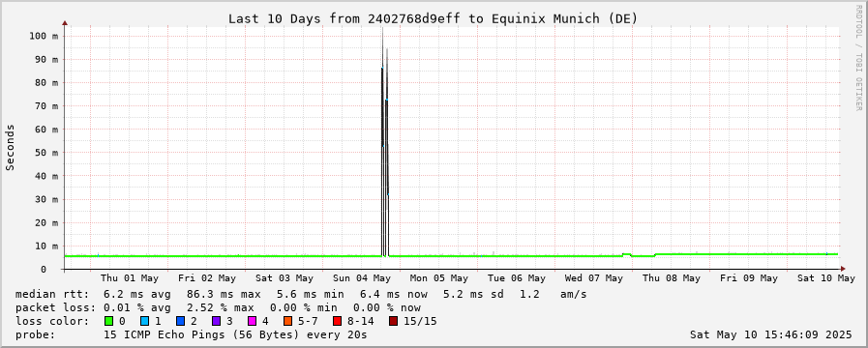Screen dimensions: 868x348
Task: Click the light blue loss color 1 swatch
Action: pyautogui.click(x=144, y=321)
